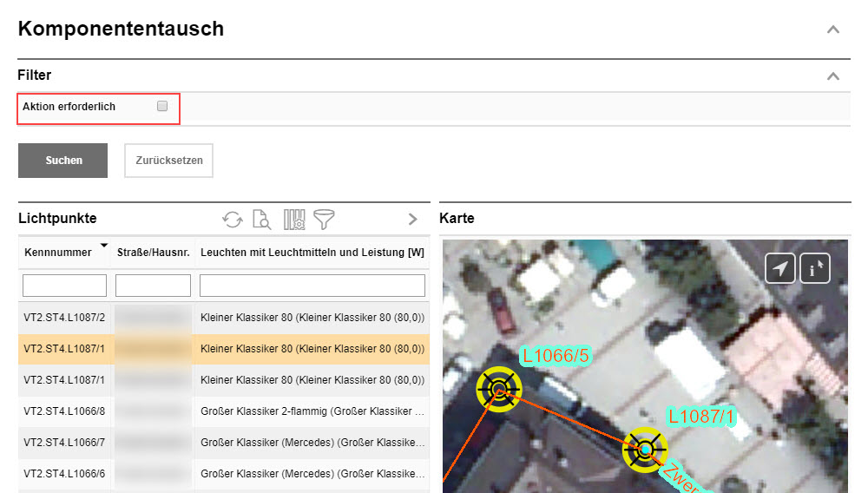868x493 pixels.
Task: Focus the Leuchten filter input field
Action: point(312,286)
